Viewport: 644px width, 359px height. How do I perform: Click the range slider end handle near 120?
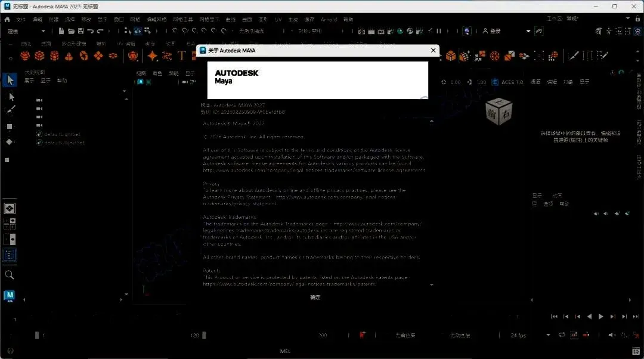coord(204,335)
